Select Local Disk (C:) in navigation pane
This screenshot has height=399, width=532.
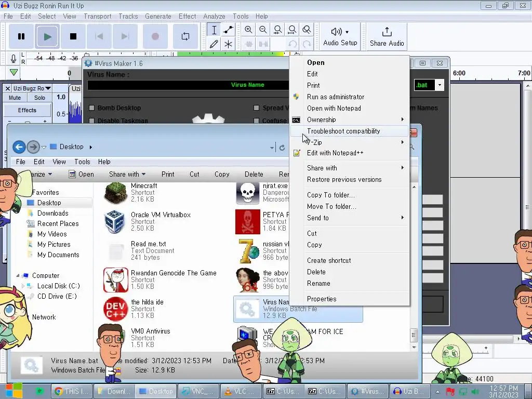[58, 286]
